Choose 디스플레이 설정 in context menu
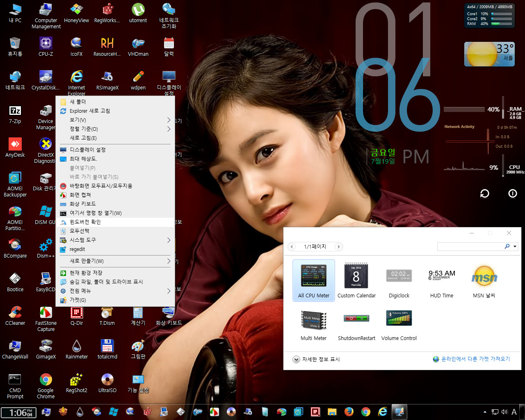Screen dimensions: 525x420 click(115, 150)
